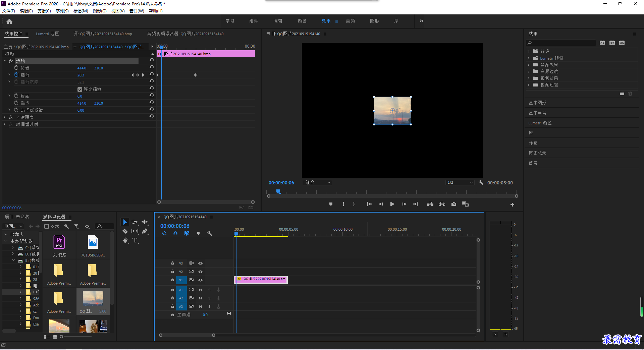644x350 pixels.
Task: Open the Lumetri 颜色 panel
Action: point(540,123)
